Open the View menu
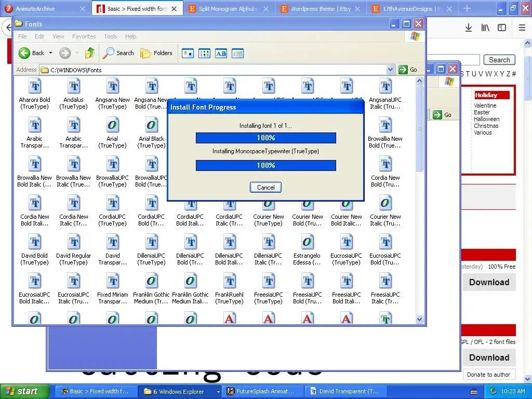Viewport: 532px width, 399px height. click(x=58, y=36)
